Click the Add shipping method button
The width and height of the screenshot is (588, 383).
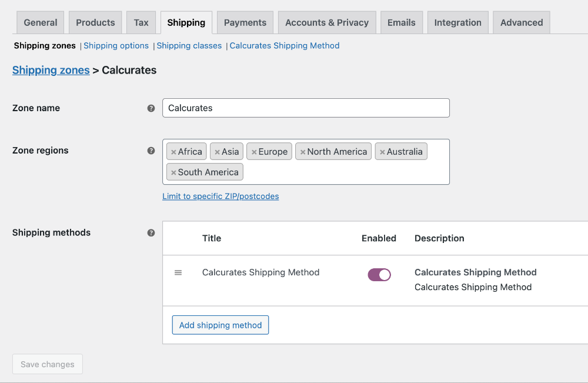[x=220, y=325]
